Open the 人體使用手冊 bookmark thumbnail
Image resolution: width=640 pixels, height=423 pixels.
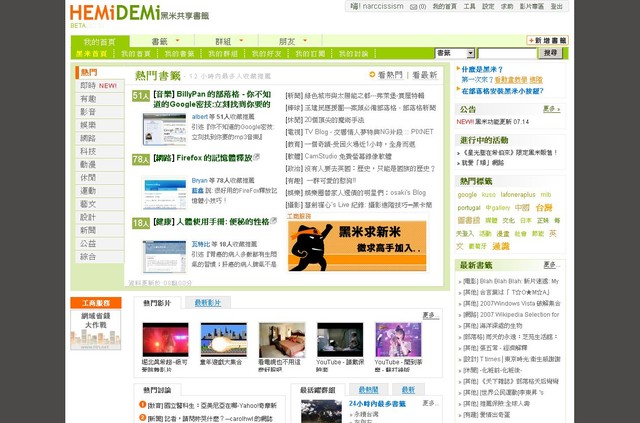point(164,257)
